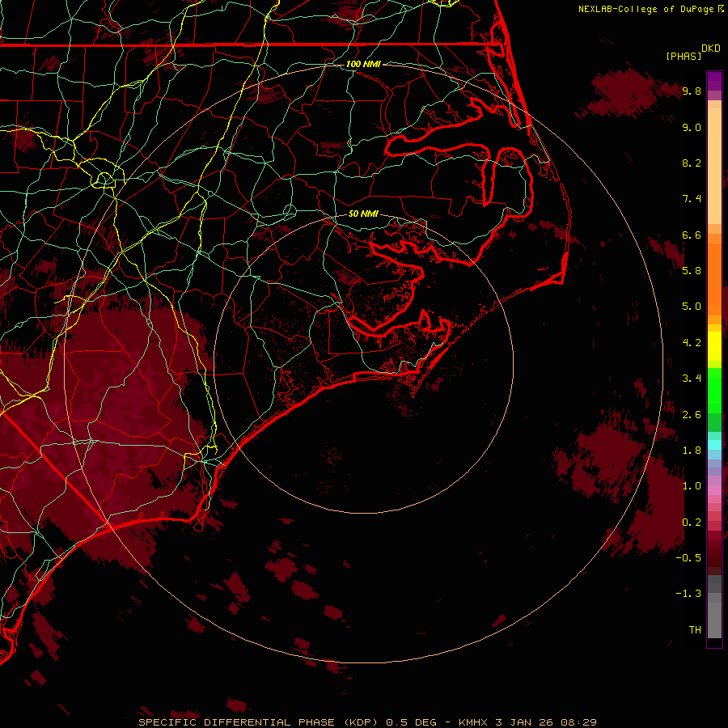Viewport: 728px width, 728px height.
Task: Select the -1.3 scale value
Action: point(688,594)
